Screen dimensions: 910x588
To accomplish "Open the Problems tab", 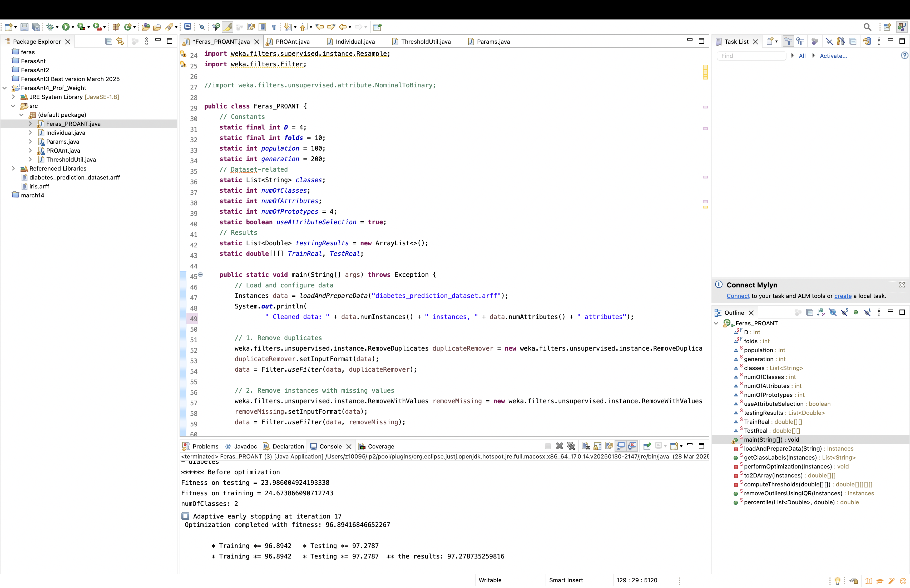I will (205, 446).
